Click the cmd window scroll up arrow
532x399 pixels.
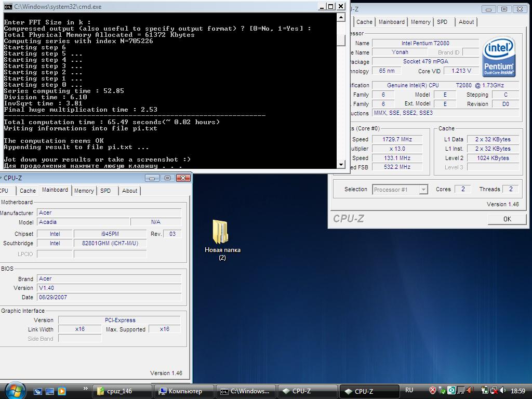click(341, 17)
